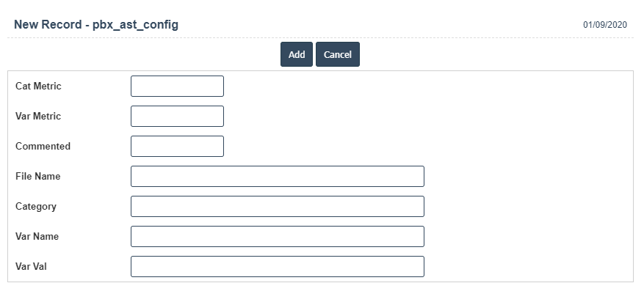Click the "Commented" field label
This screenshot has height=294, width=644.
43,147
